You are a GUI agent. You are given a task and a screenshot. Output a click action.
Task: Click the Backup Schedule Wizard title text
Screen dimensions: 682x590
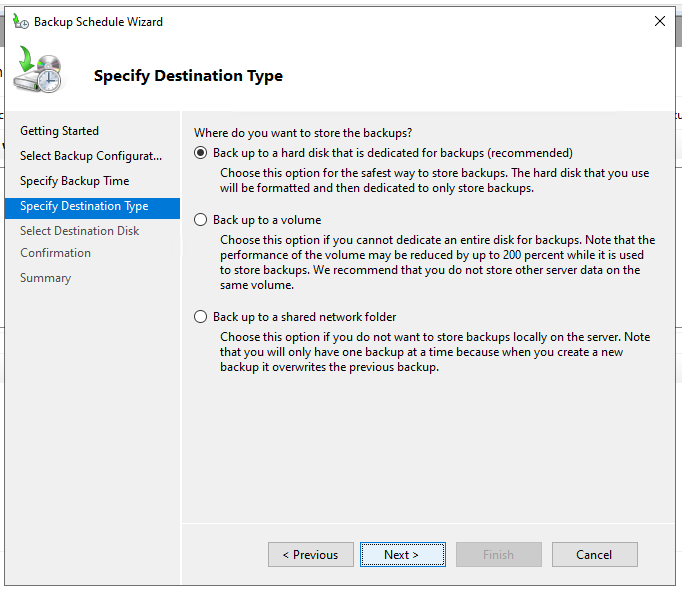(x=98, y=21)
